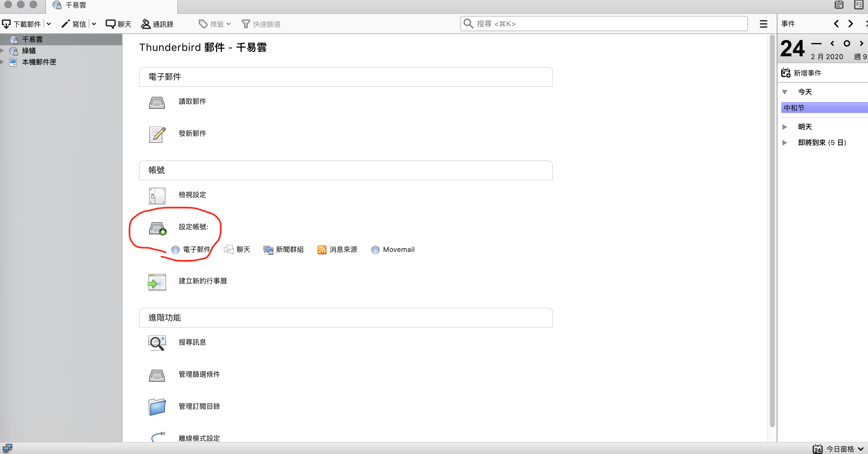Open the 寫信 dropdown arrow
This screenshot has height=454, width=868.
94,24
